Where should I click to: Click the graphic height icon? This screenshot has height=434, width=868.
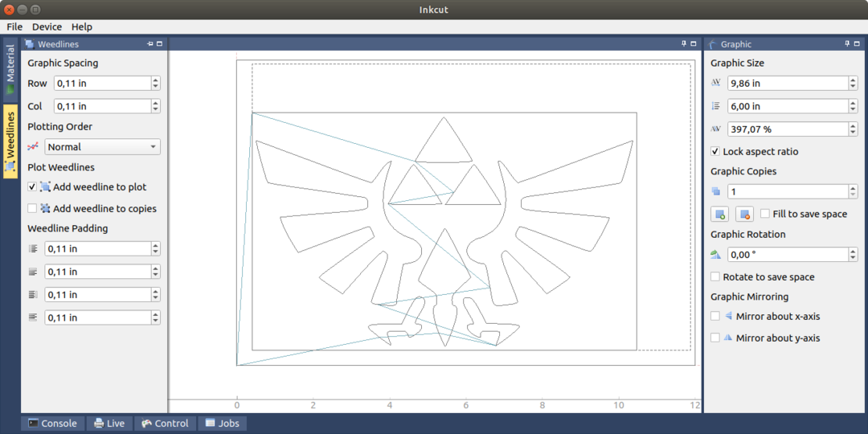point(716,106)
